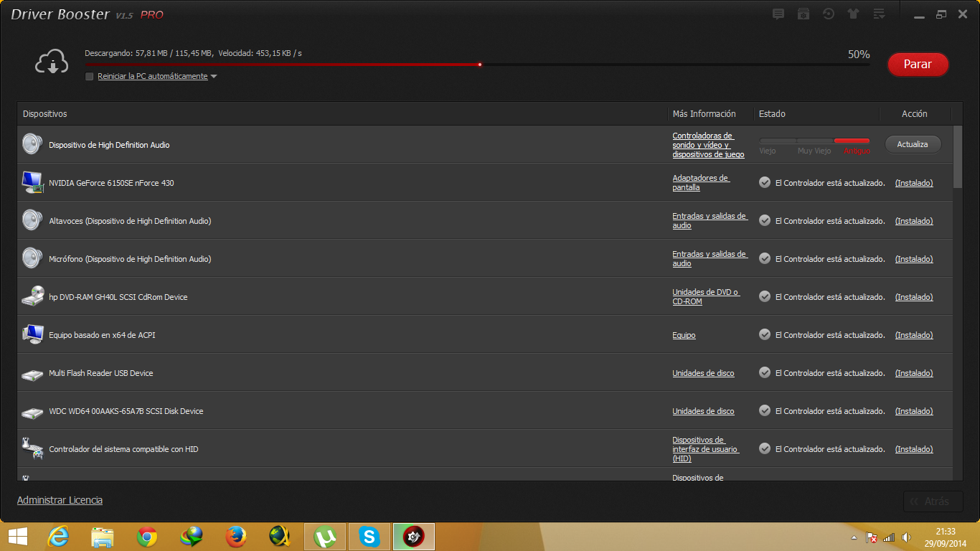Click the Equipo basado en x64 computer icon

(x=32, y=334)
